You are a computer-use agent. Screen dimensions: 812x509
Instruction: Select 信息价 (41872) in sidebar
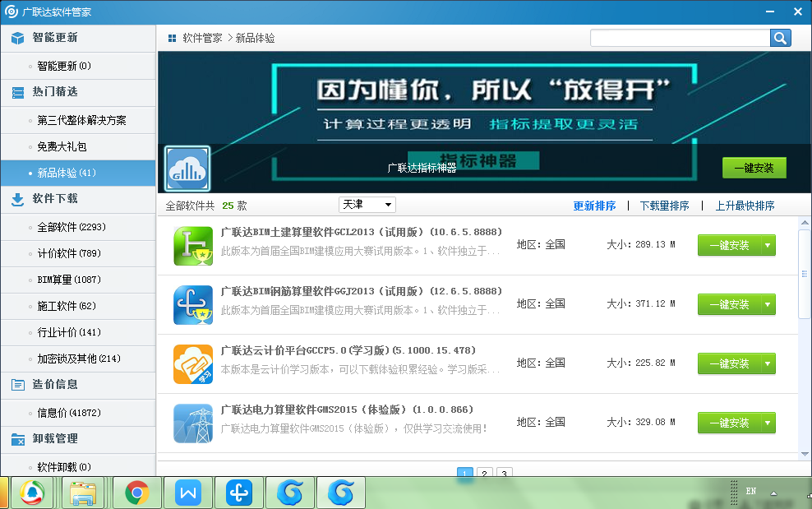coord(78,413)
